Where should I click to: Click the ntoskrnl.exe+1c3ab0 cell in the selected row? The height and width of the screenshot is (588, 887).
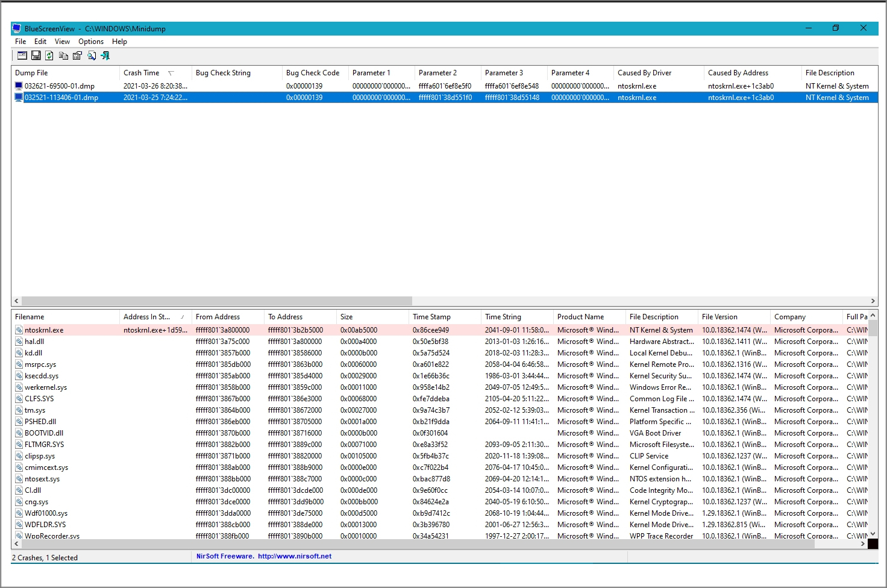click(741, 98)
